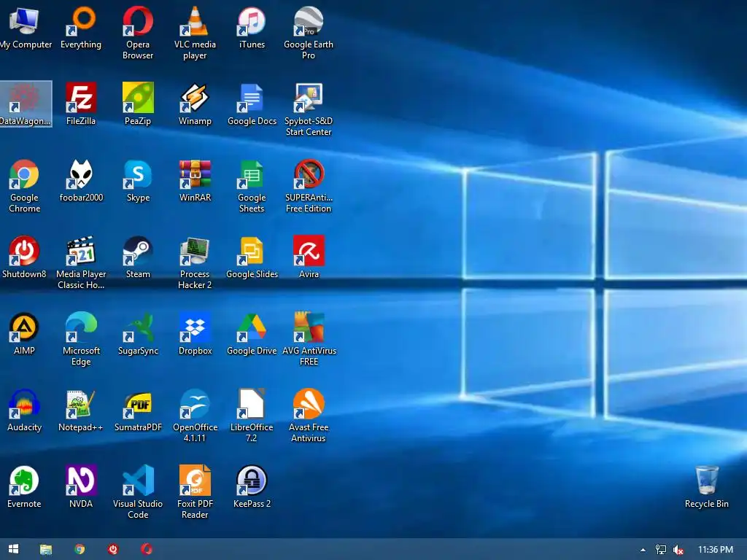Select the FileZilla desktop icon

coord(81,104)
